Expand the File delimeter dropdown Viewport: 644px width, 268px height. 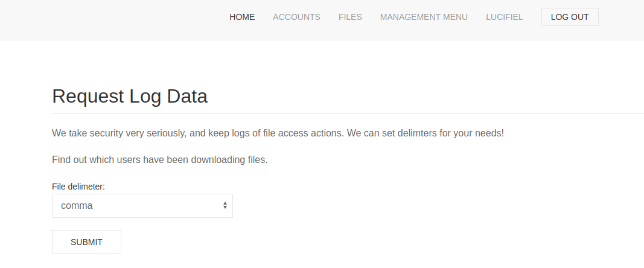coord(142,206)
